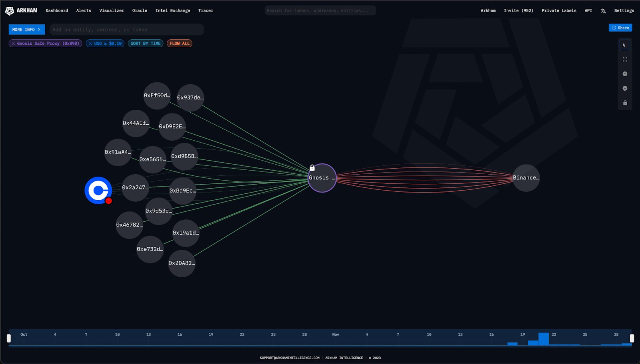Select the 0xBd9Ec node

point(182,191)
